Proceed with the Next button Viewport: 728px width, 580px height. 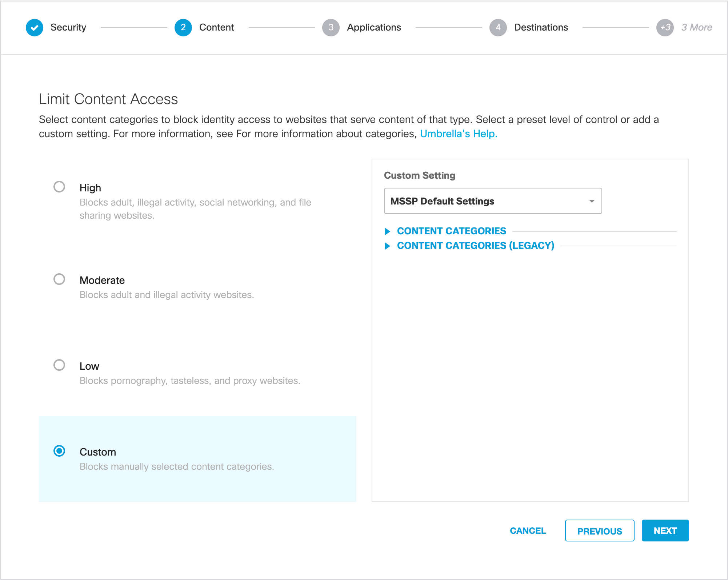pyautogui.click(x=665, y=531)
